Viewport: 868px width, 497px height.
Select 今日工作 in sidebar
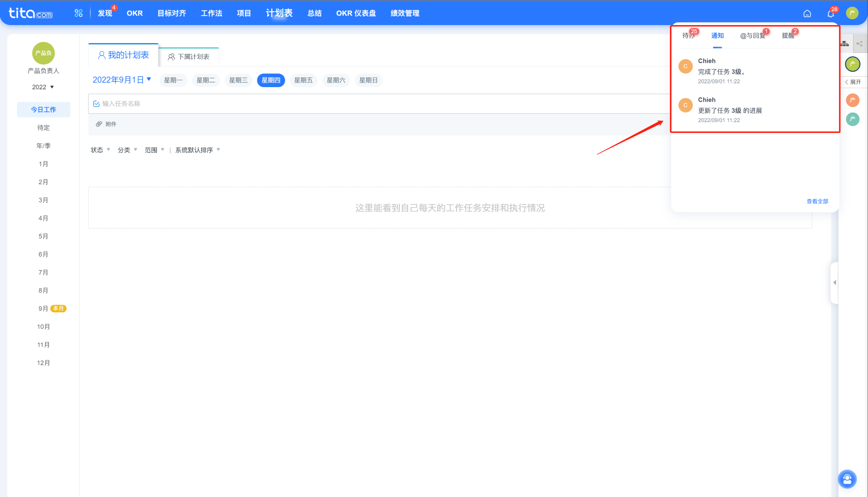(43, 110)
